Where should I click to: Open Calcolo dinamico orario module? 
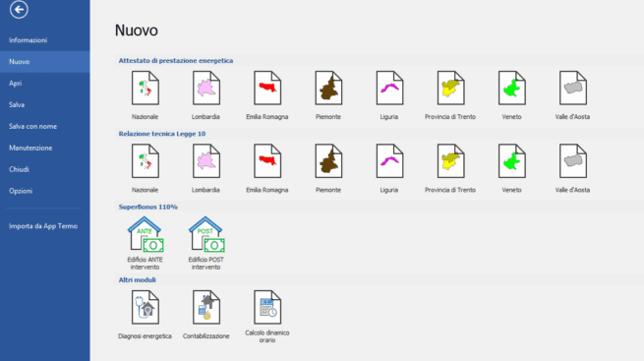point(267,317)
